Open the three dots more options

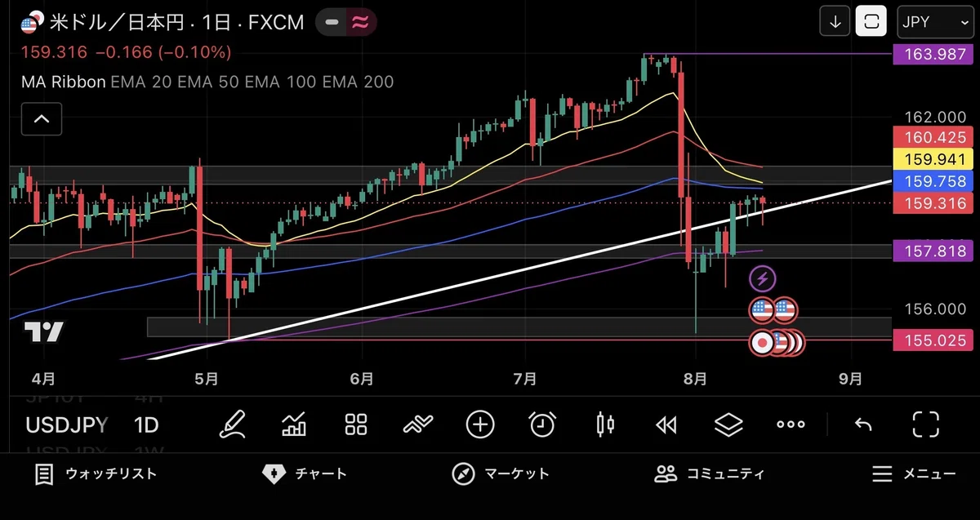pyautogui.click(x=791, y=424)
